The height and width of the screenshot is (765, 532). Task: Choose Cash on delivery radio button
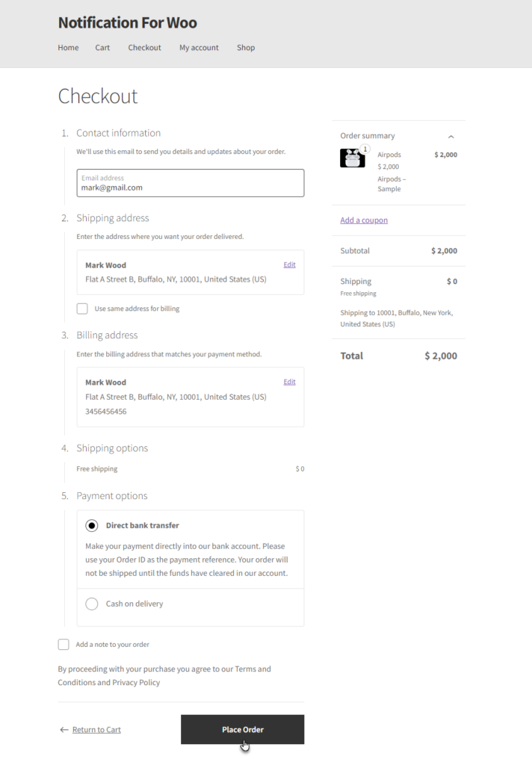tap(92, 604)
